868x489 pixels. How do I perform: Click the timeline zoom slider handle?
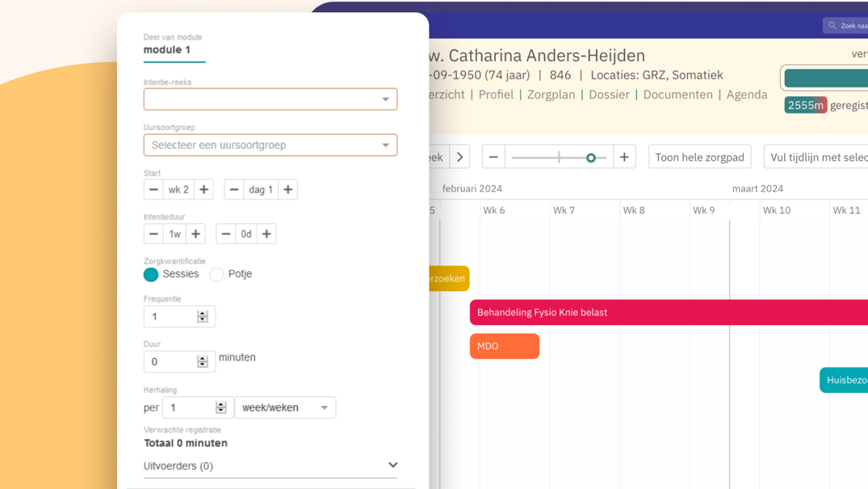click(x=591, y=158)
